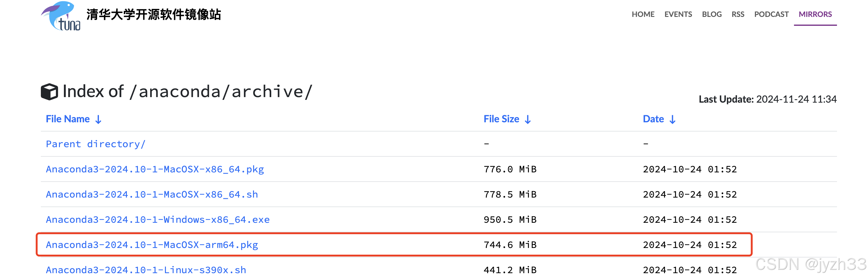The image size is (868, 279).
Task: Click the TUNA fish logo
Action: [x=61, y=15]
